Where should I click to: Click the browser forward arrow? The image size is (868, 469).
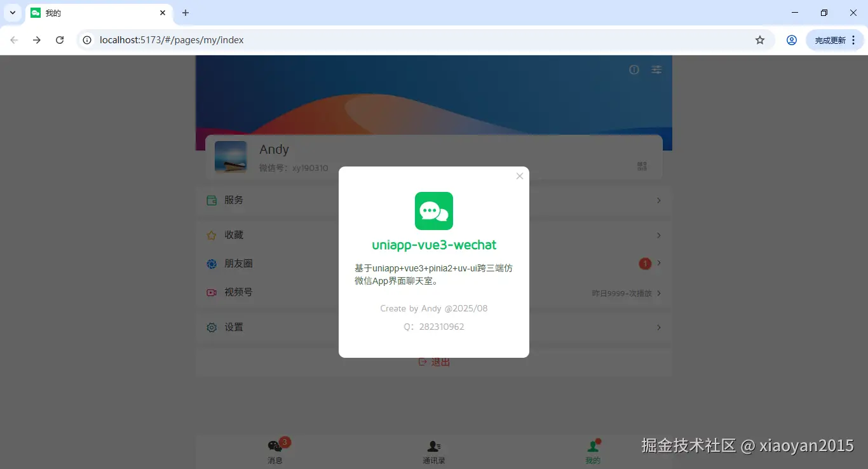point(37,40)
